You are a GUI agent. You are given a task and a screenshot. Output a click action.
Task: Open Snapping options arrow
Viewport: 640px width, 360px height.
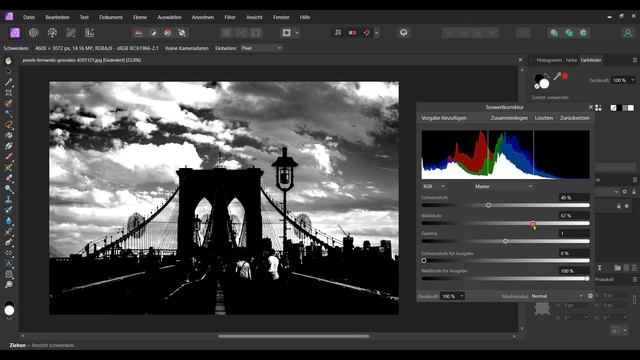[x=377, y=33]
